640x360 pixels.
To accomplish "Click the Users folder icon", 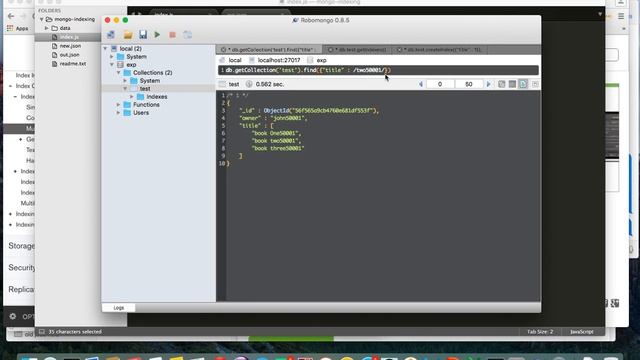I will click(x=127, y=113).
